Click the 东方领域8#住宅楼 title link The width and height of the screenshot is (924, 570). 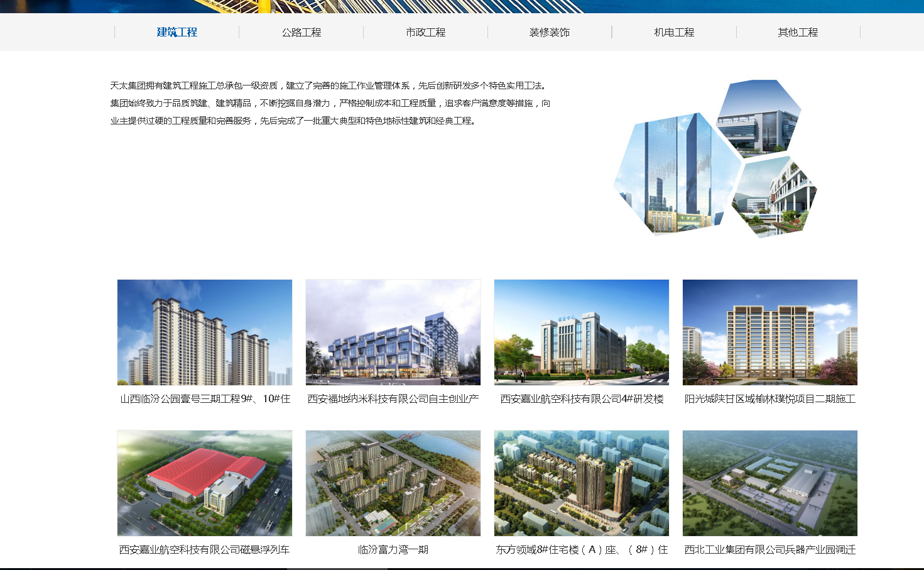[x=582, y=550]
